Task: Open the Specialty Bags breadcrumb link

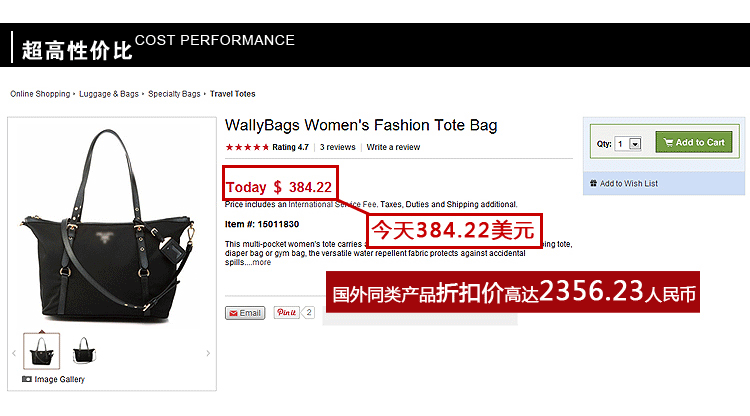Action: [174, 94]
